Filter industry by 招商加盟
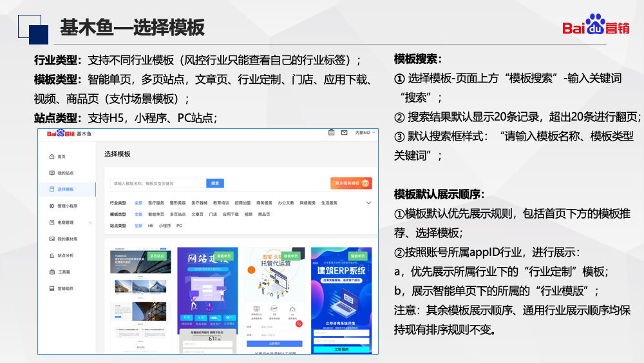Image resolution: width=644 pixels, height=363 pixels. pos(243,202)
